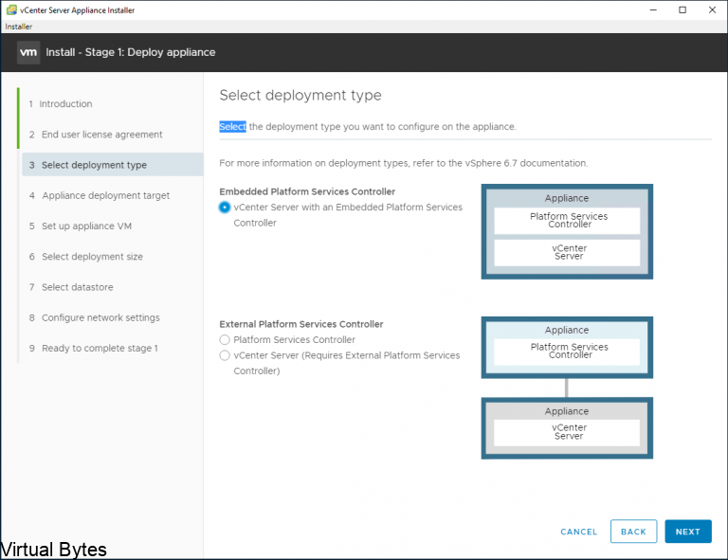
Task: Go to step 1 Introduction
Action: click(61, 104)
